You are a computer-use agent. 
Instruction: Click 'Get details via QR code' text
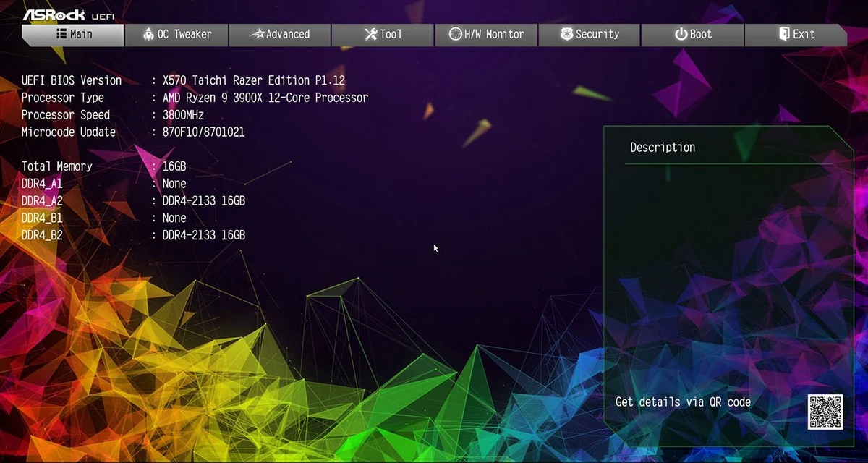pyautogui.click(x=683, y=402)
